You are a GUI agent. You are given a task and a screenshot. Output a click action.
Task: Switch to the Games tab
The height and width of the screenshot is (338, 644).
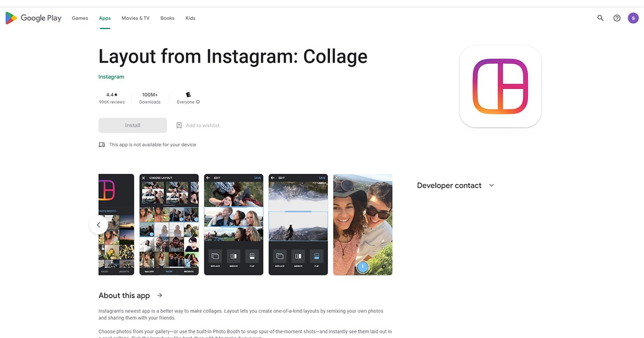[x=80, y=18]
